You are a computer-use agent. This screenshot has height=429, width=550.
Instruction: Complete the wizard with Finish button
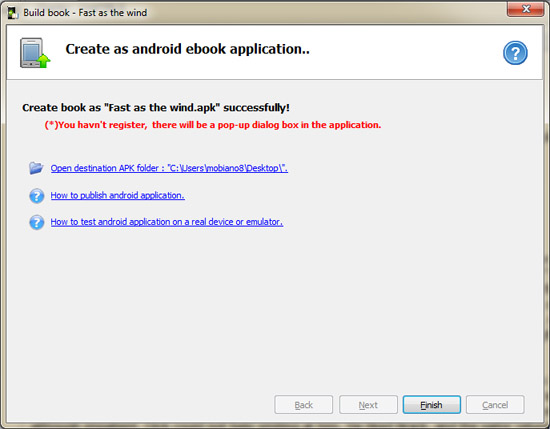click(x=431, y=405)
